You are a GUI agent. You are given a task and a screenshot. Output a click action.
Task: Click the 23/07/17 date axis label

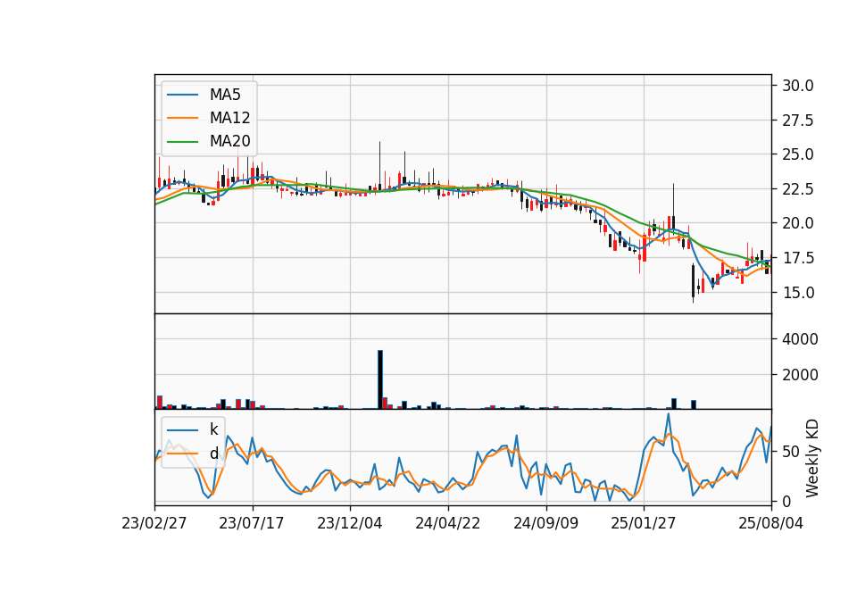(252, 523)
